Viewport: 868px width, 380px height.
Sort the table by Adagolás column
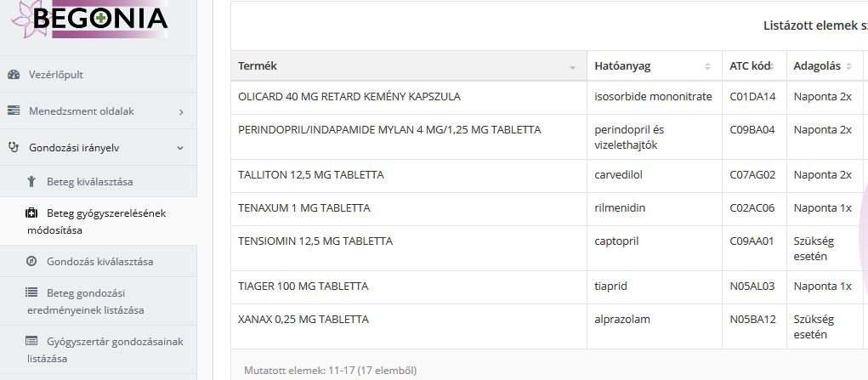(x=824, y=66)
